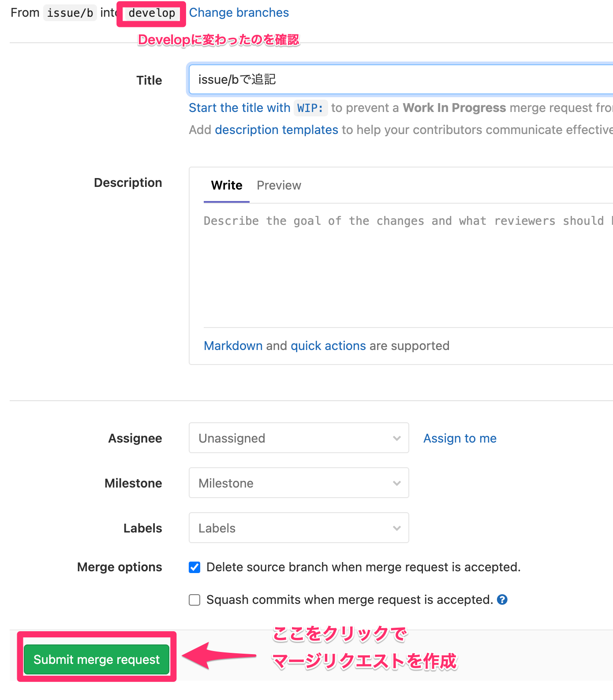Open the quick actions link
The width and height of the screenshot is (613, 700).
(328, 346)
